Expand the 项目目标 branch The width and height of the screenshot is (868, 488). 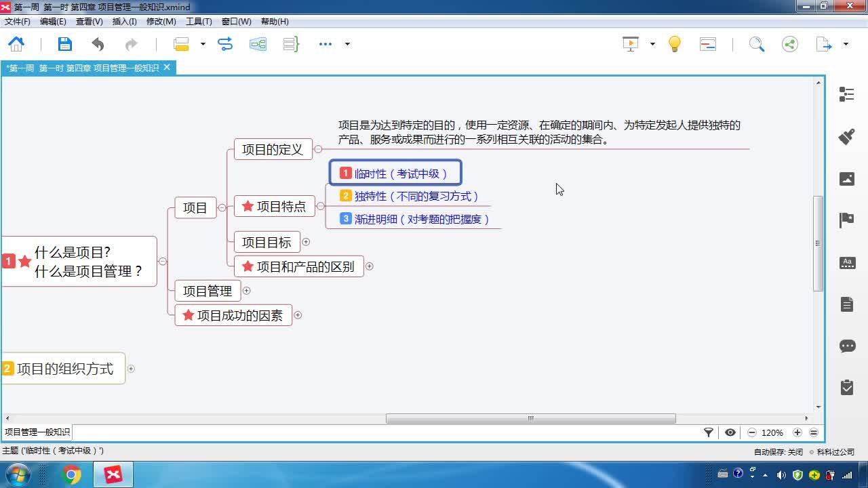coord(306,242)
